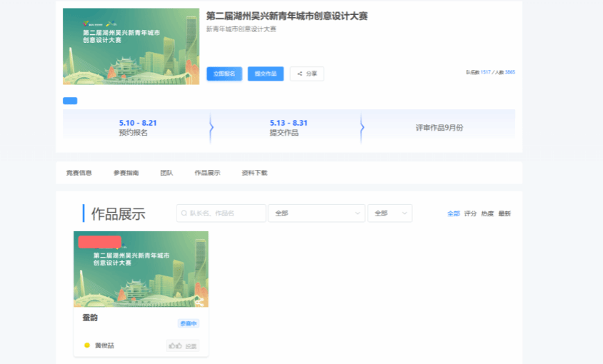This screenshot has width=603, height=364.
Task: Expand the wide 全部 category dropdown
Action: [x=317, y=213]
